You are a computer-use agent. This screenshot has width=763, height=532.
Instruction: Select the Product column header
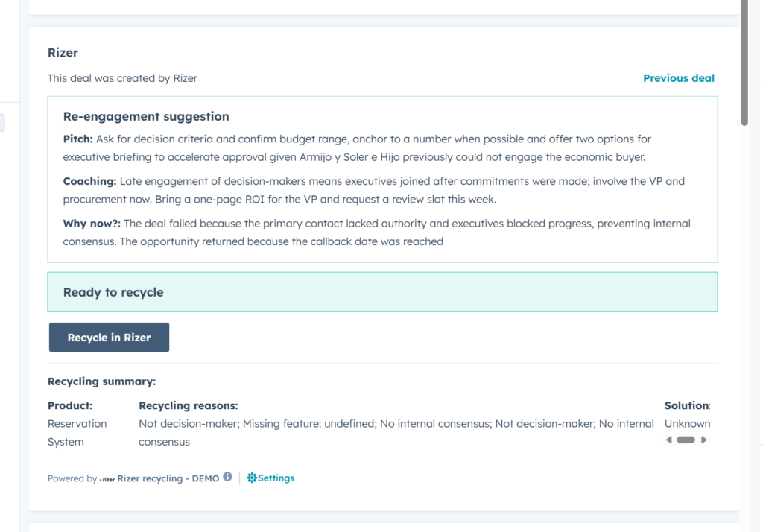[x=70, y=405]
